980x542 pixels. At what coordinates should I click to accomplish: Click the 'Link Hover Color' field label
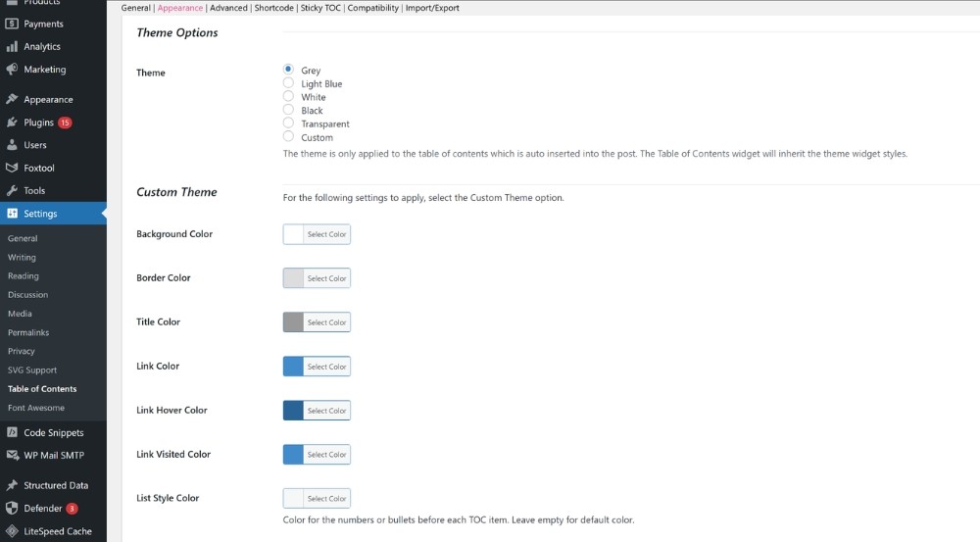(171, 410)
